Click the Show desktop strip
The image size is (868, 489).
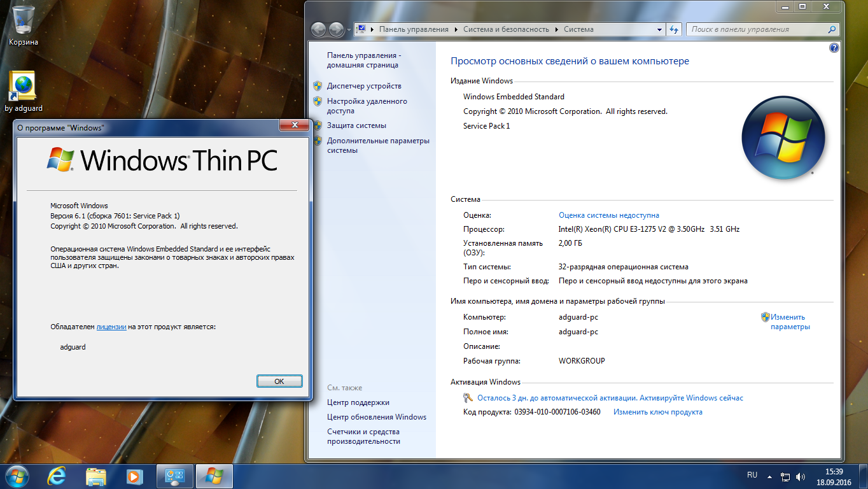[863, 476]
